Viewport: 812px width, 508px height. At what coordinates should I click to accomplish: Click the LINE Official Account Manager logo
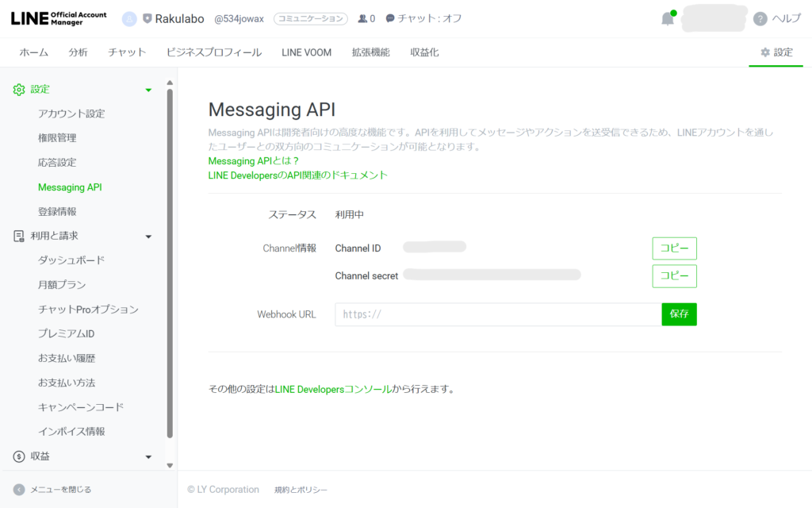point(59,18)
